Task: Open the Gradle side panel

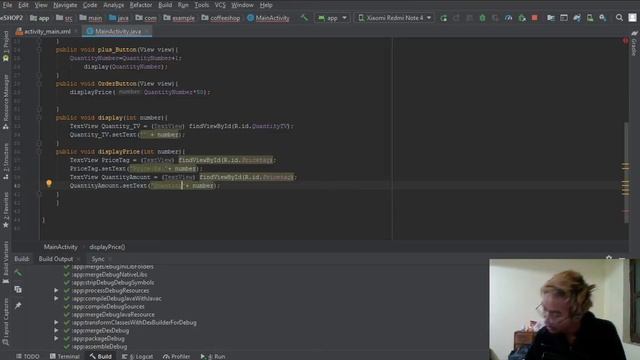Action: pos(634,43)
